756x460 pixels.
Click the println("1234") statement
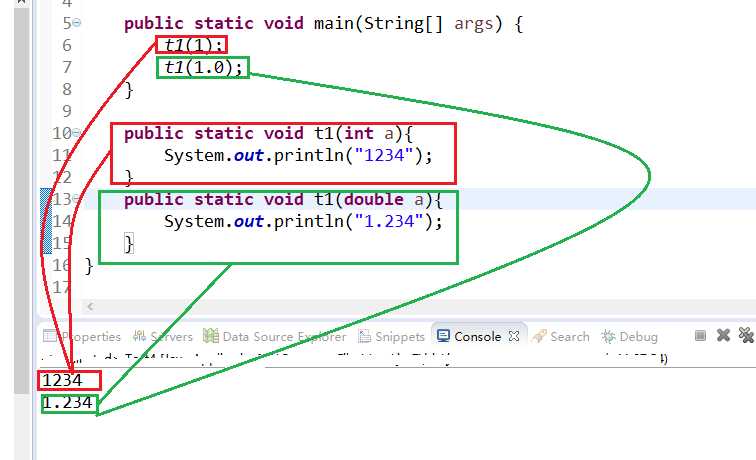pos(298,155)
